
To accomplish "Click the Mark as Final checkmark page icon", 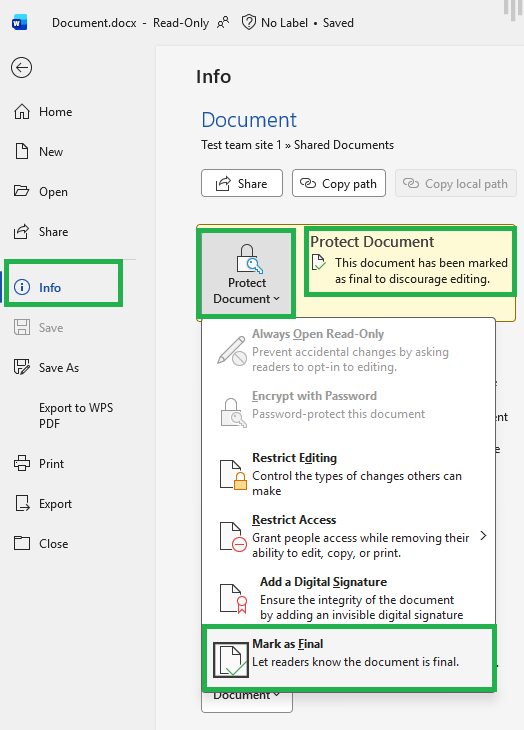I will coord(231,660).
